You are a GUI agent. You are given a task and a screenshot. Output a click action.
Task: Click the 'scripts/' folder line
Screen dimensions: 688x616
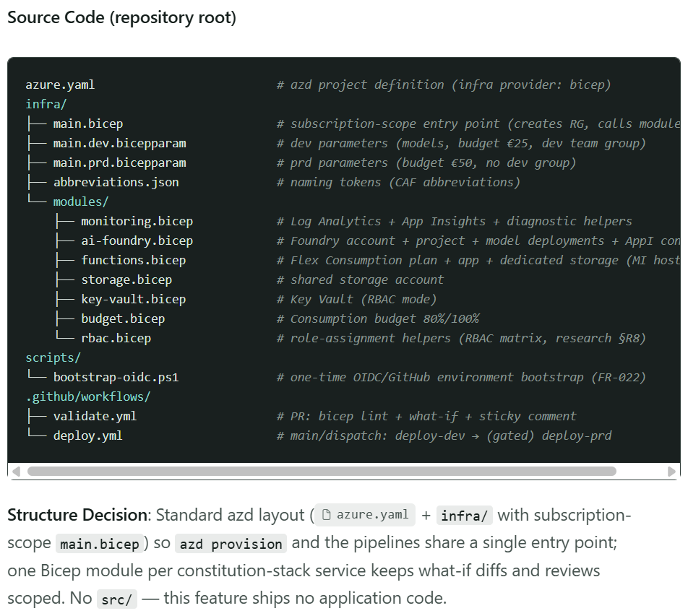point(53,357)
